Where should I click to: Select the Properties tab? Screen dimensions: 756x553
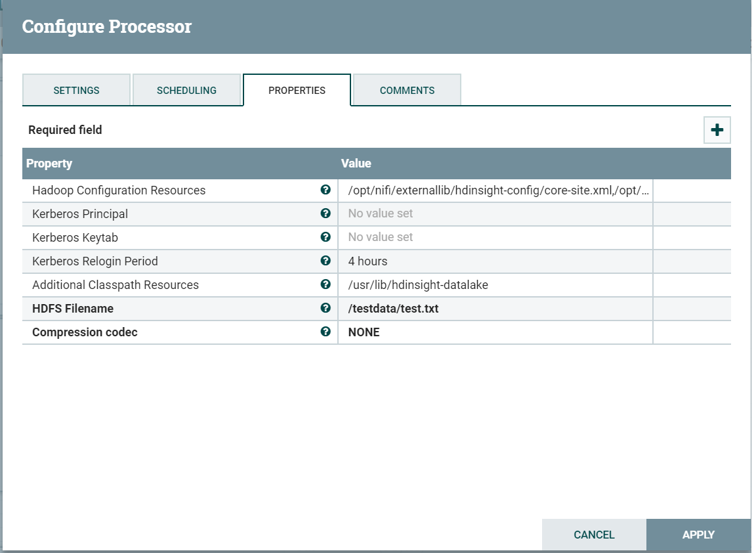point(297,90)
